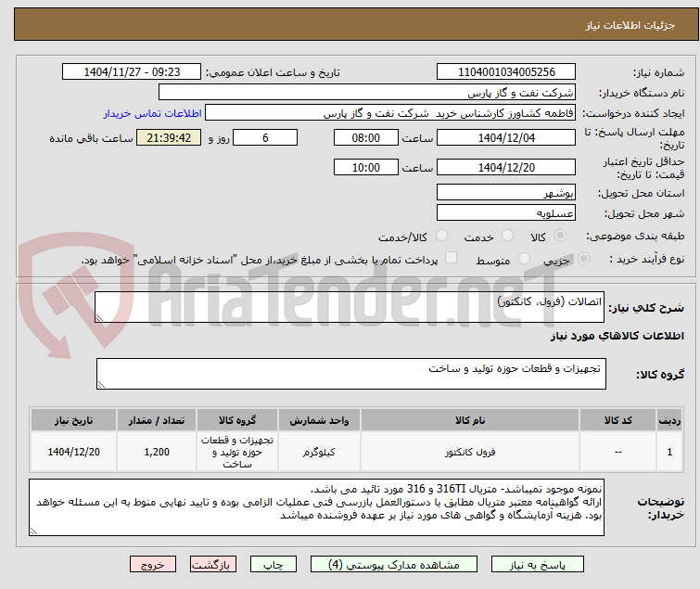Click the resize handle of شرح کلی نیاز

tap(99, 318)
